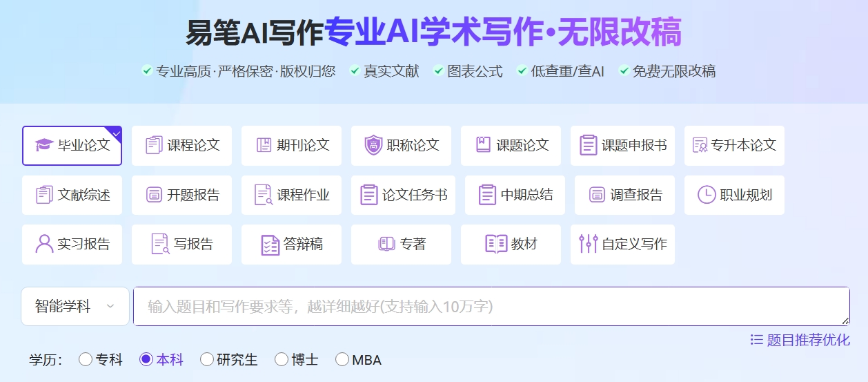Image resolution: width=868 pixels, height=382 pixels.
Task: Switch to 开题报告 writing type label
Action: 194,195
